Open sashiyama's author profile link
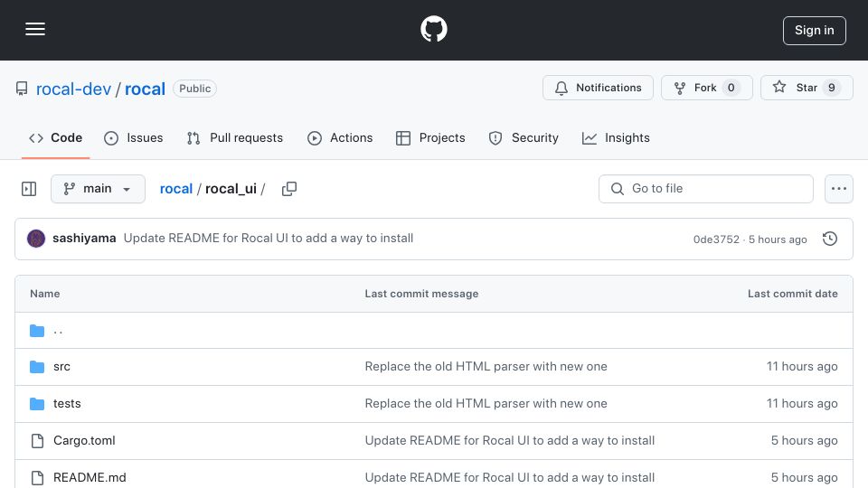Viewport: 868px width, 488px height. (84, 239)
